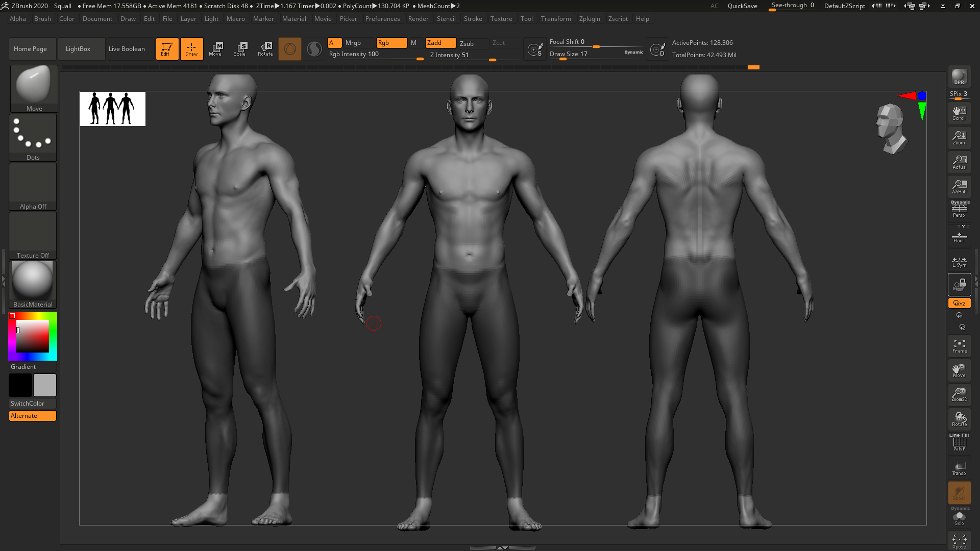Click the Zoom3D navigation icon
980x551 pixels.
click(x=959, y=394)
